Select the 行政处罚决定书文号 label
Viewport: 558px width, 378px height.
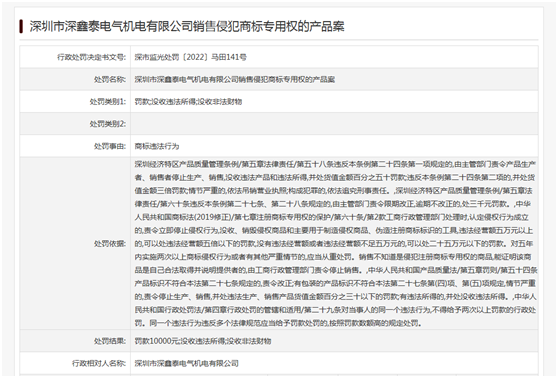coord(91,57)
